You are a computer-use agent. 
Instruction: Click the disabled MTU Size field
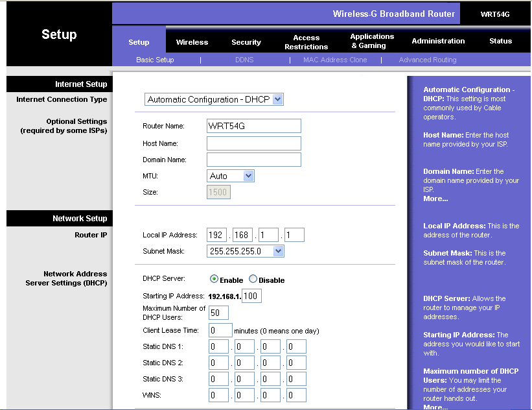[x=218, y=192]
